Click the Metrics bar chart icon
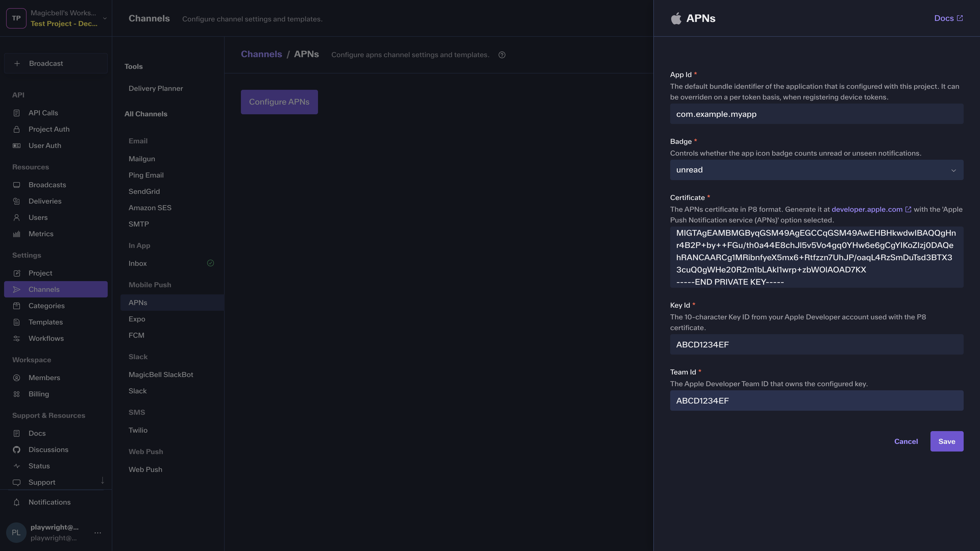 pos(16,234)
